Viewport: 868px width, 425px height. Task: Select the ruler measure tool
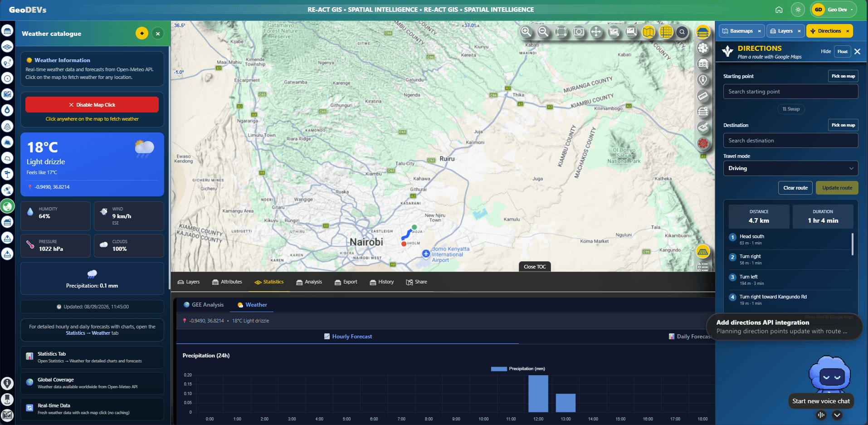click(703, 96)
